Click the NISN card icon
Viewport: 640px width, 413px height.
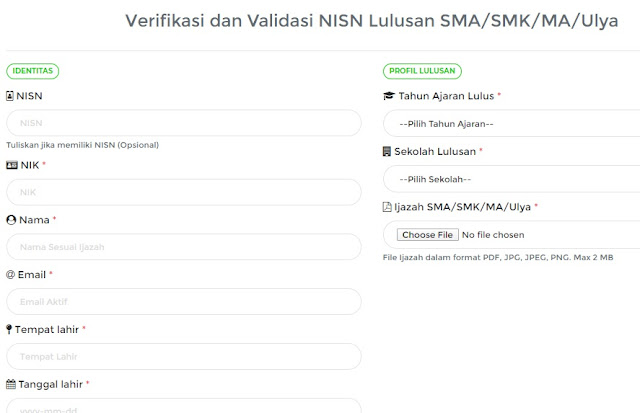tap(10, 96)
